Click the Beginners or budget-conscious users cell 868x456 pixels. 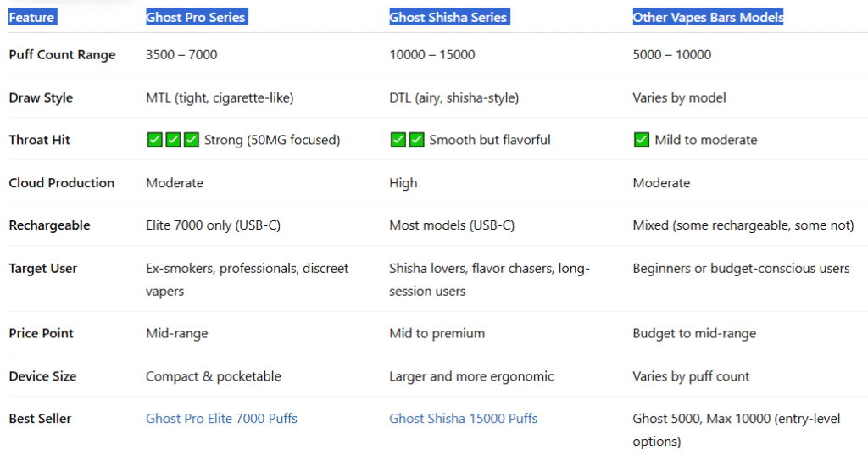[741, 269]
